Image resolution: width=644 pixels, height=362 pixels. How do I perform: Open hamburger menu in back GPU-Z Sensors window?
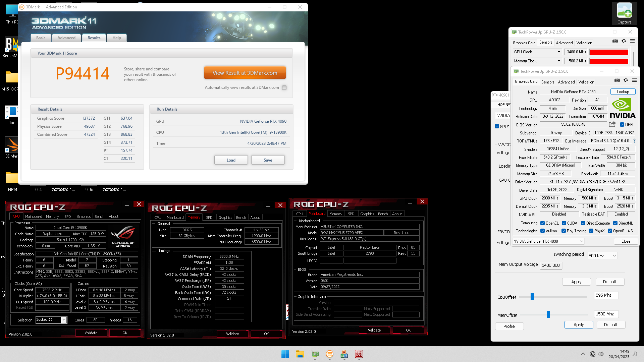point(632,41)
